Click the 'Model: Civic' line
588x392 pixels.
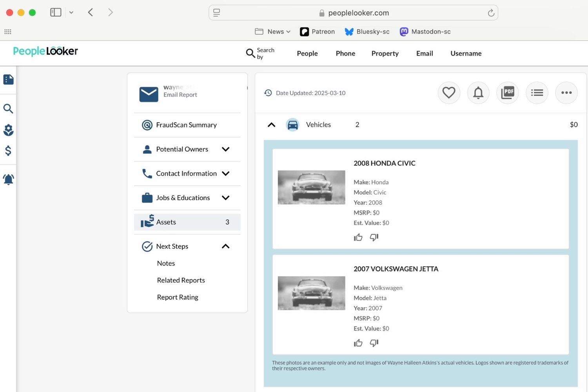[370, 193]
